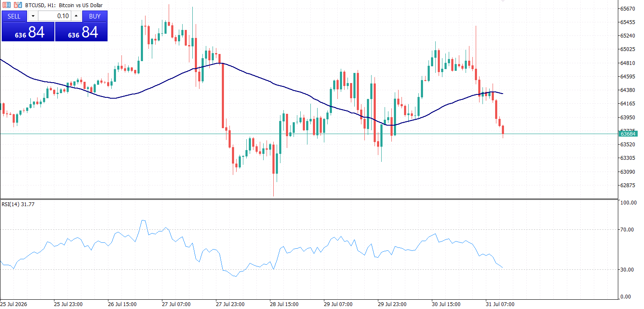Screen dimensions: 644x309
Task: Click the 65670 price scale label
Action: (628, 8)
